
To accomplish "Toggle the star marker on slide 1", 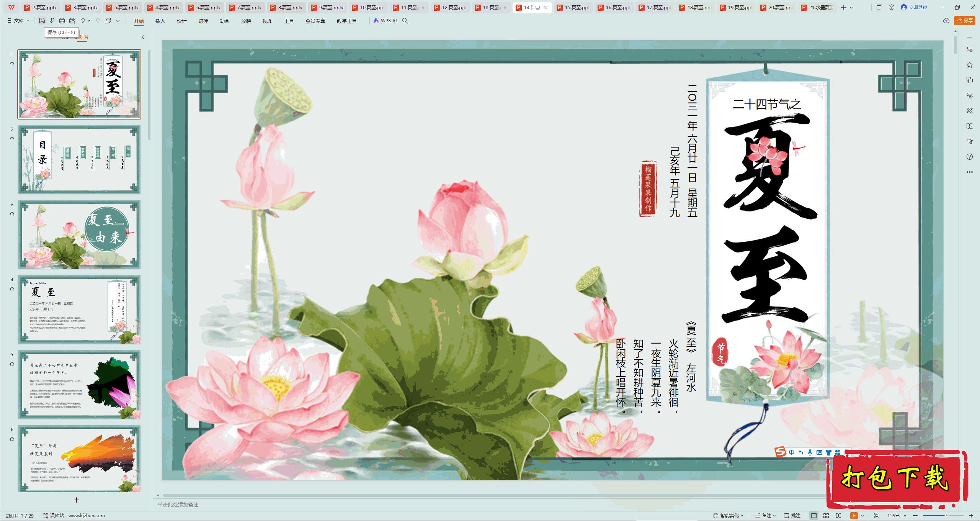I will (12, 64).
